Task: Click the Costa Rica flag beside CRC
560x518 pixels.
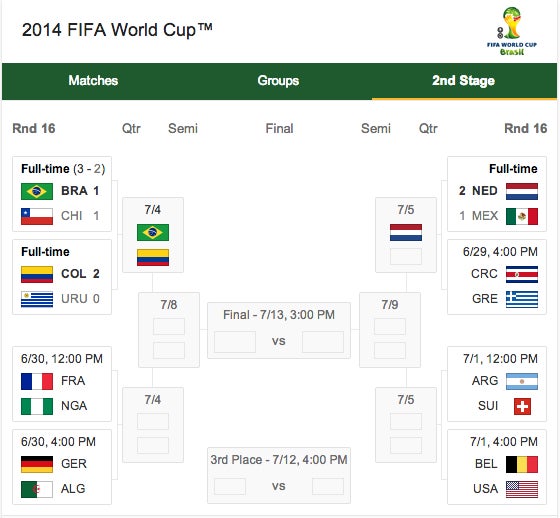Action: [522, 274]
